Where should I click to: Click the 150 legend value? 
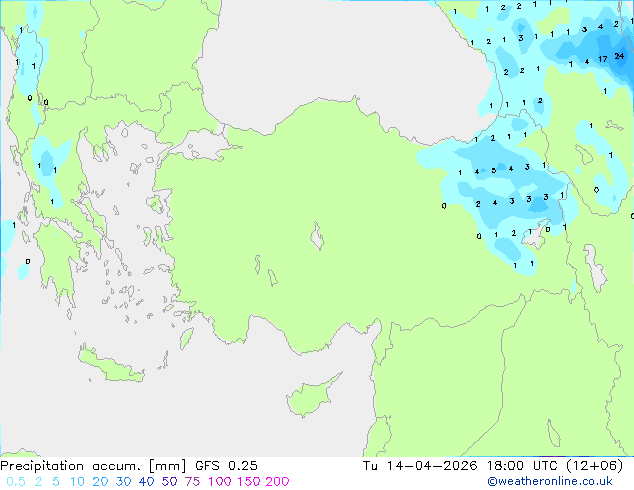(x=248, y=482)
